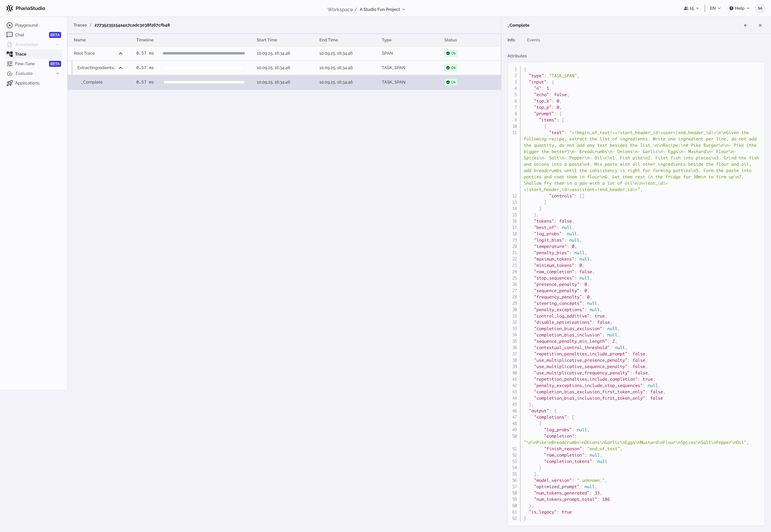Open Fine-Tune beta tools
Viewport: 771px width, 532px height.
point(25,64)
